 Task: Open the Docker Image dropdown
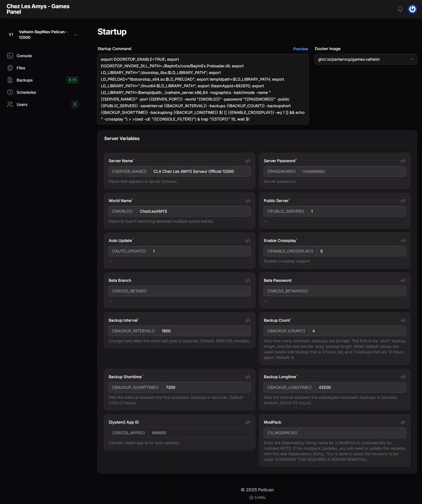[x=365, y=59]
